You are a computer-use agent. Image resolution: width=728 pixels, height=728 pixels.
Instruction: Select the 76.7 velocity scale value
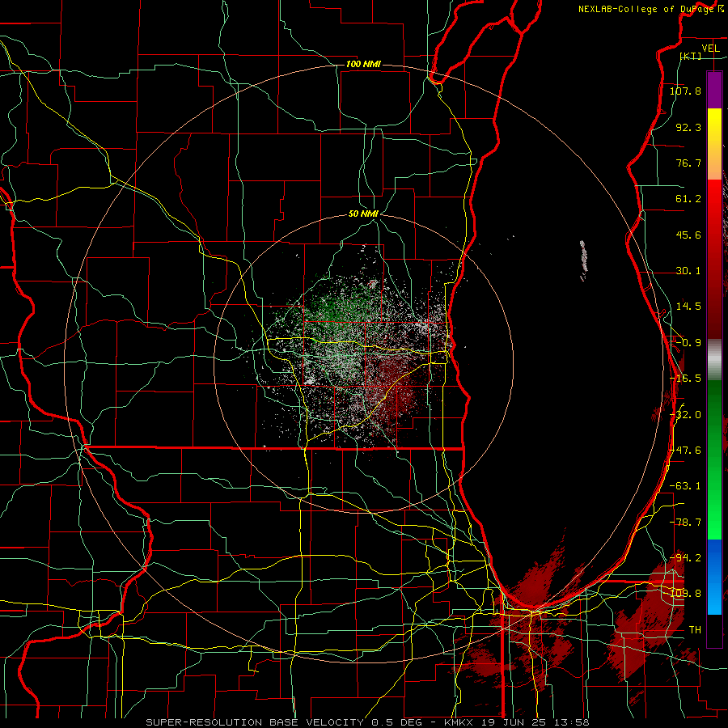click(688, 163)
